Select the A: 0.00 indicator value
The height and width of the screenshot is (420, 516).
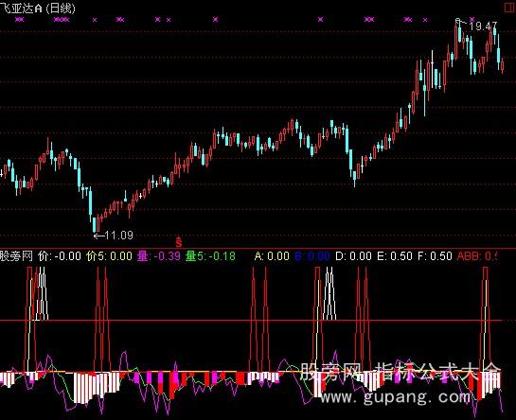(x=272, y=256)
